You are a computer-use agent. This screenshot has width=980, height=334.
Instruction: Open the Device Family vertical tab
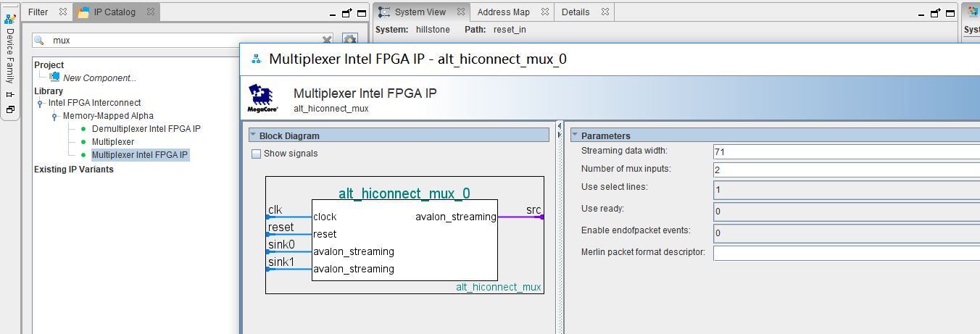pyautogui.click(x=10, y=57)
